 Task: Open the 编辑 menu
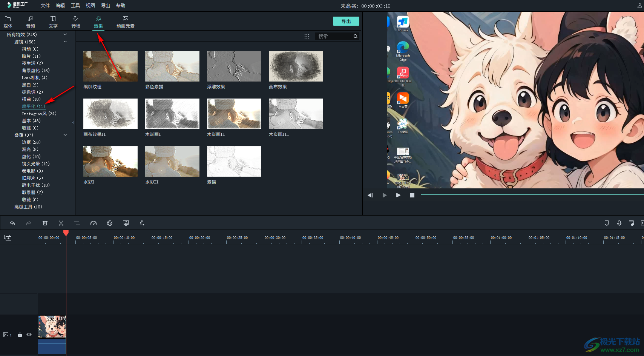[x=60, y=6]
